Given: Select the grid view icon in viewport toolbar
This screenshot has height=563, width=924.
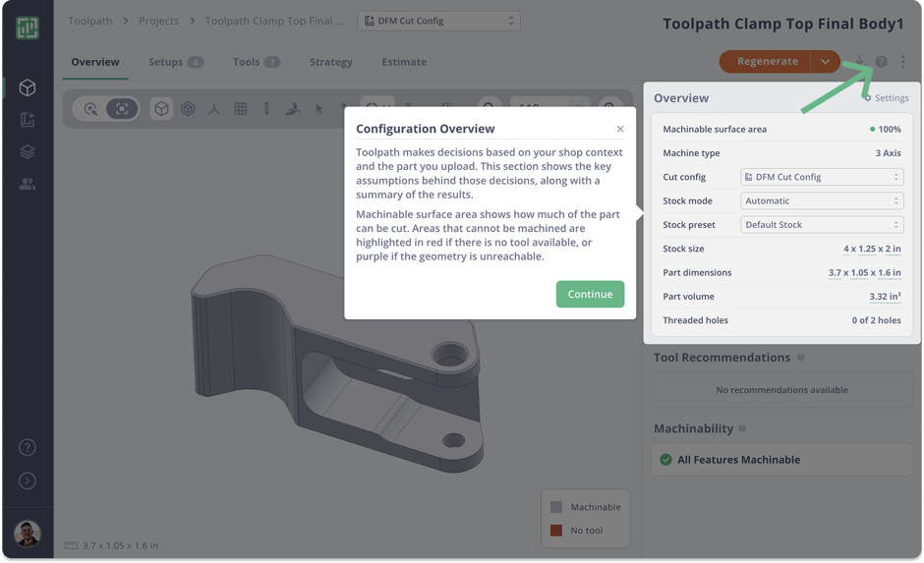Looking at the screenshot, I should [x=240, y=109].
